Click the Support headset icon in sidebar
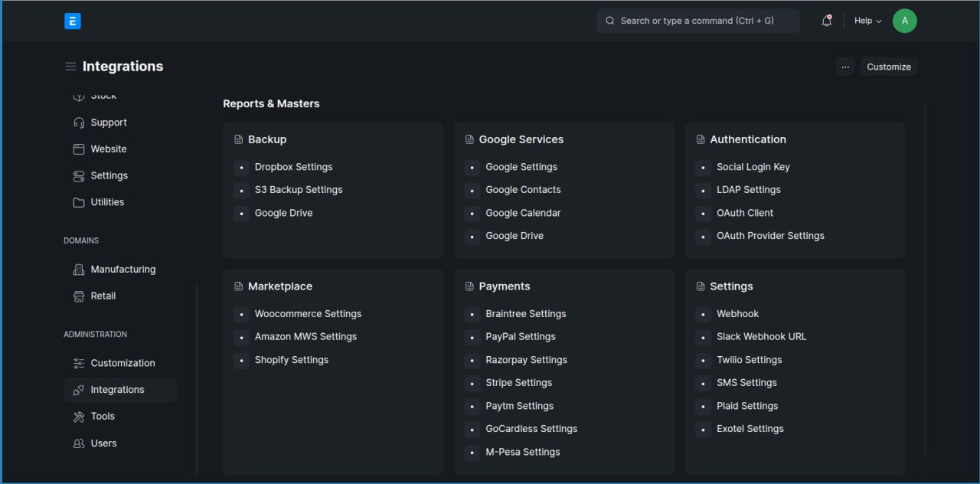The width and height of the screenshot is (980, 484). [79, 123]
